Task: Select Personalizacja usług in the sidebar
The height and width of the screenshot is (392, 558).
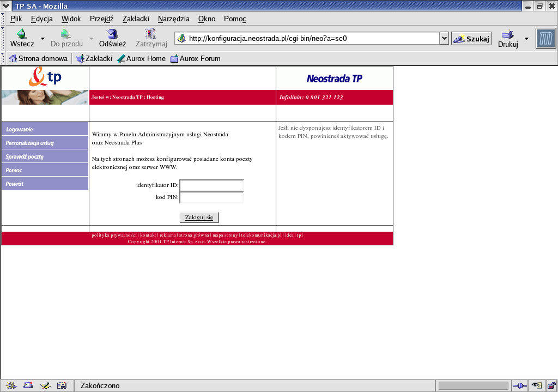Action: (x=45, y=143)
